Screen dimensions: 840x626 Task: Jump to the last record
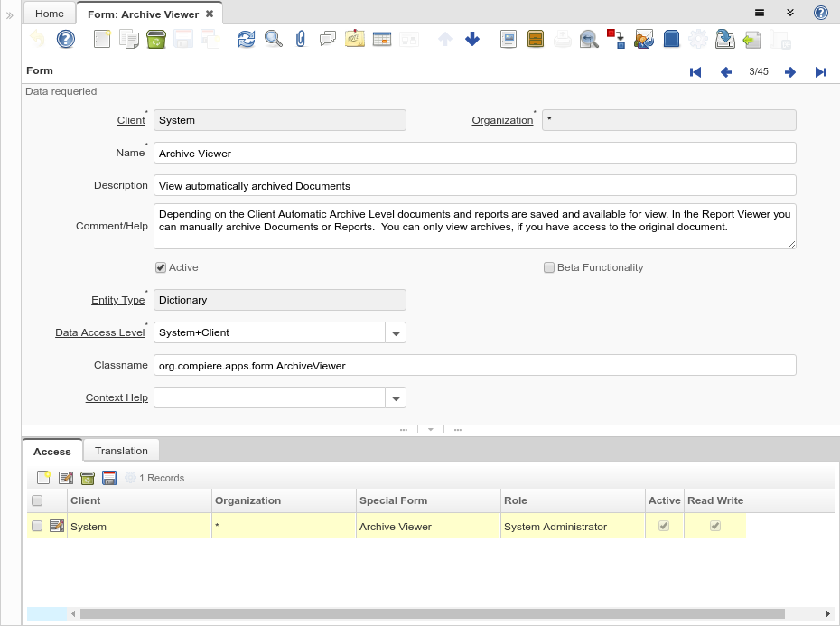pos(820,72)
